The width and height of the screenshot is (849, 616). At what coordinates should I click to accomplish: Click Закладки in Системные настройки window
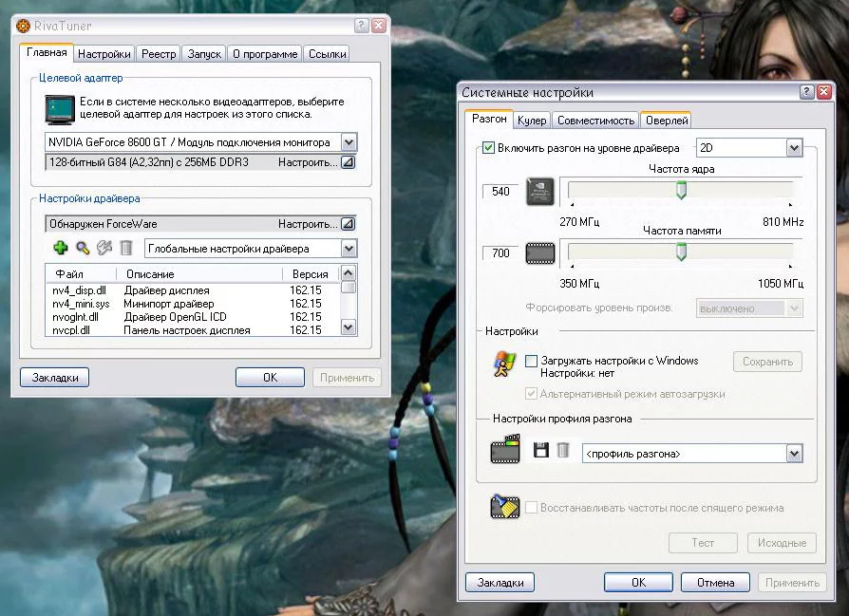pyautogui.click(x=500, y=583)
